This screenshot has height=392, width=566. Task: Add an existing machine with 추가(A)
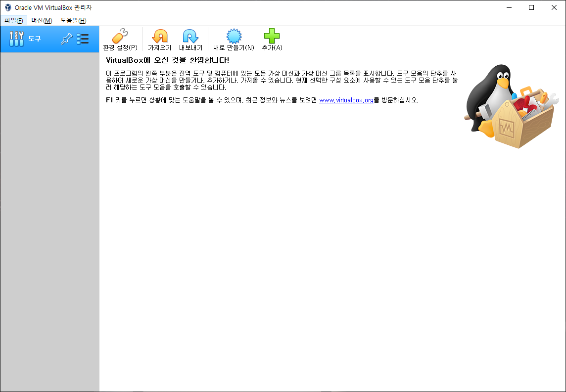(272, 40)
